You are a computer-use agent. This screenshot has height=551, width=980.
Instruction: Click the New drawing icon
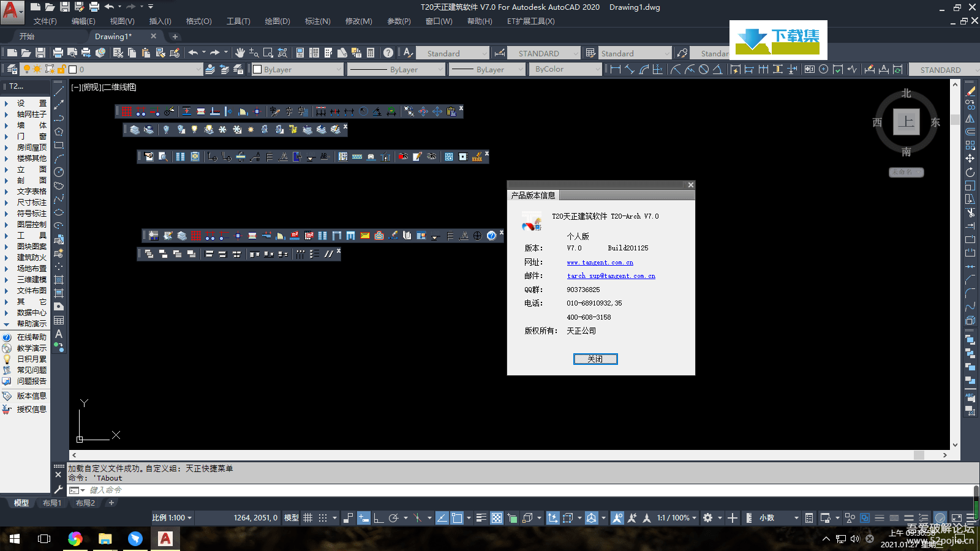(12, 53)
